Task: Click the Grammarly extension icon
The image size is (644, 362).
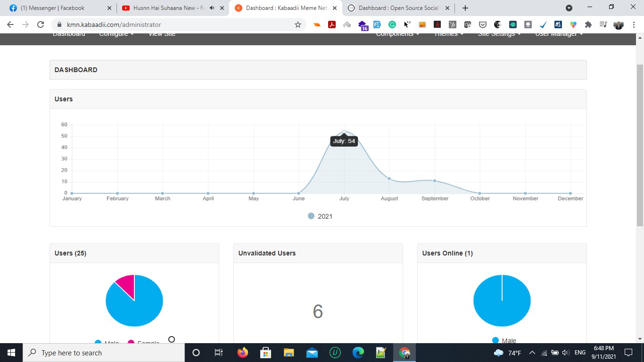Action: coord(392,25)
